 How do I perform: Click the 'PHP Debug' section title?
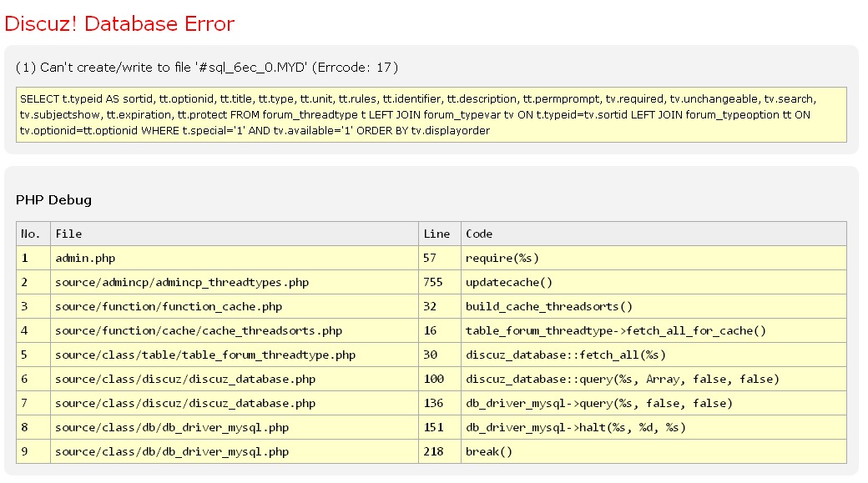coord(53,199)
